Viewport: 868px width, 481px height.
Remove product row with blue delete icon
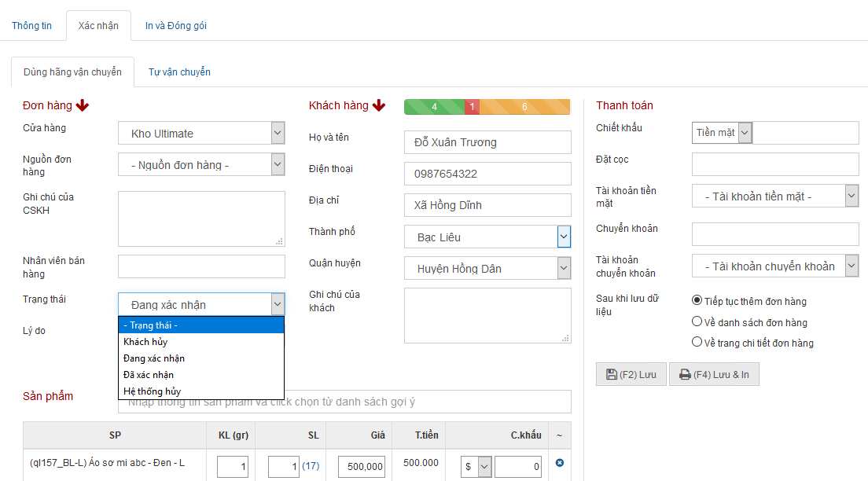(x=560, y=463)
